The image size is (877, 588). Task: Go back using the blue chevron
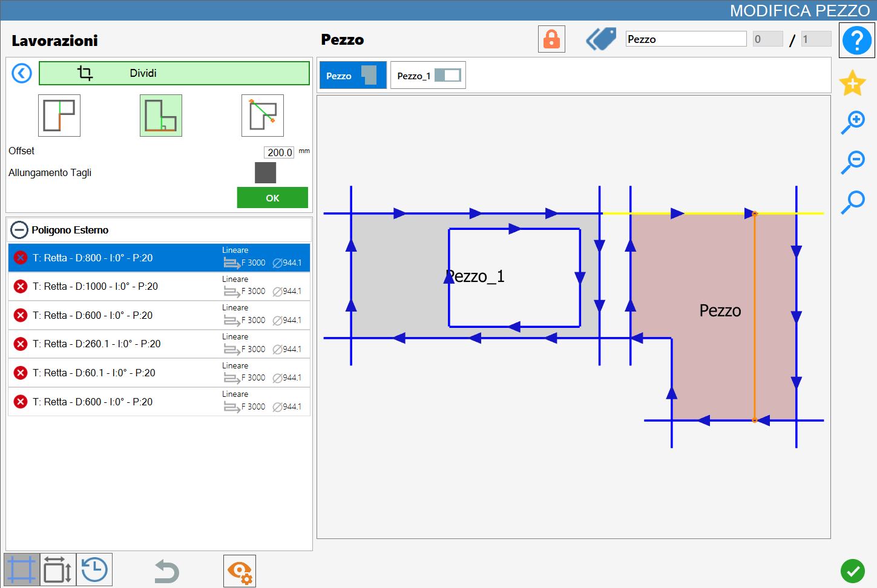coord(22,73)
